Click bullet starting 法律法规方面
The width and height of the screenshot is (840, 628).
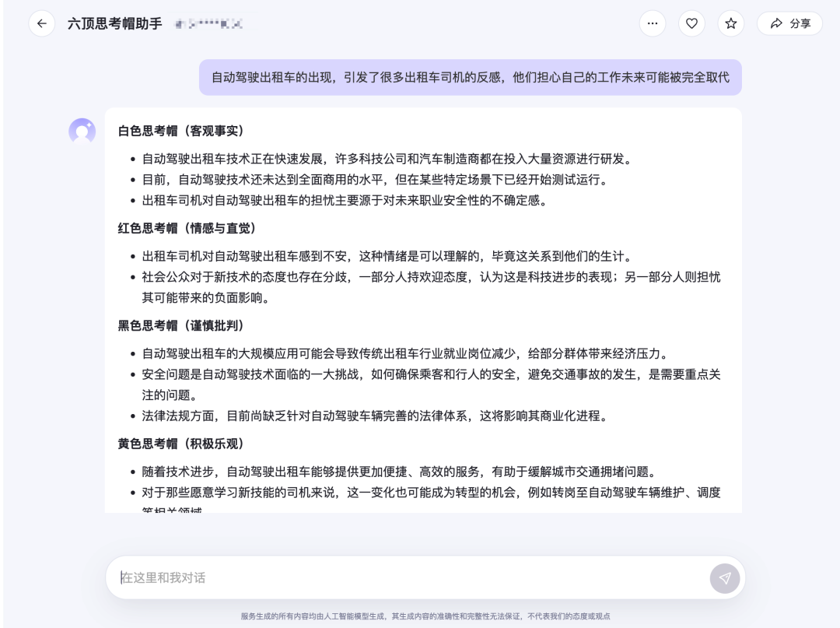(376, 416)
